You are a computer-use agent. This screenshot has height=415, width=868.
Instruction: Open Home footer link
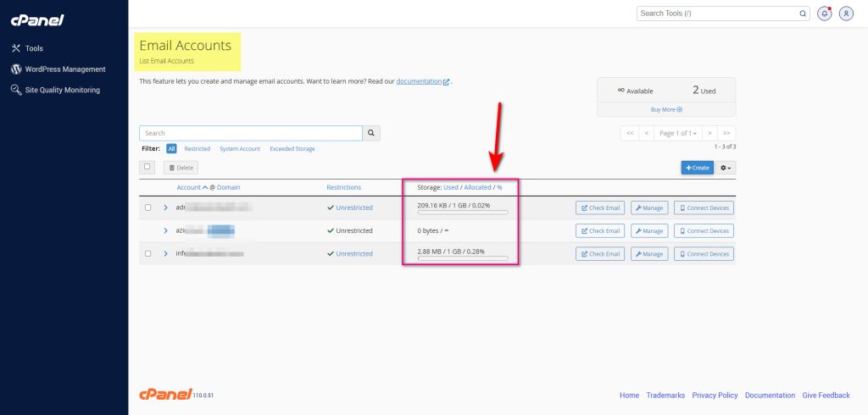tap(630, 395)
